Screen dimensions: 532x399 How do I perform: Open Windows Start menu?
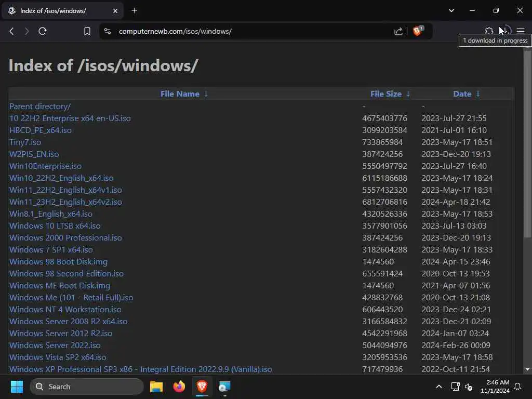coord(17,387)
